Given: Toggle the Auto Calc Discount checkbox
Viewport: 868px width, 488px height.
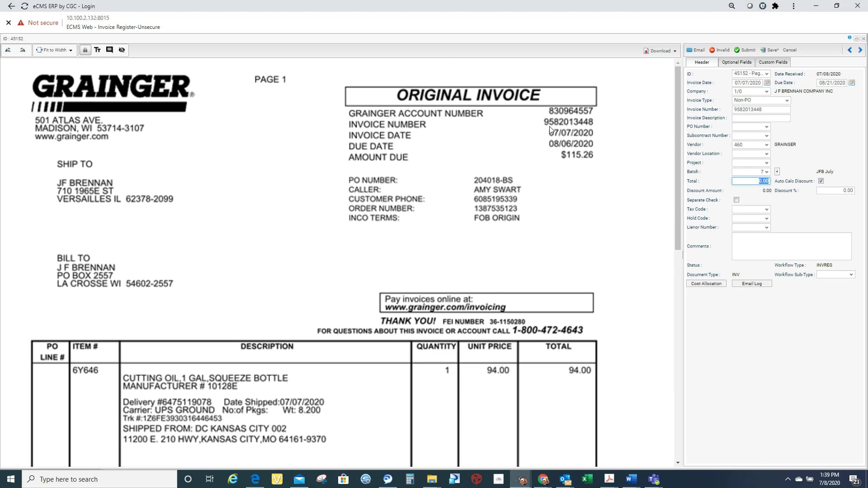Looking at the screenshot, I should 821,181.
